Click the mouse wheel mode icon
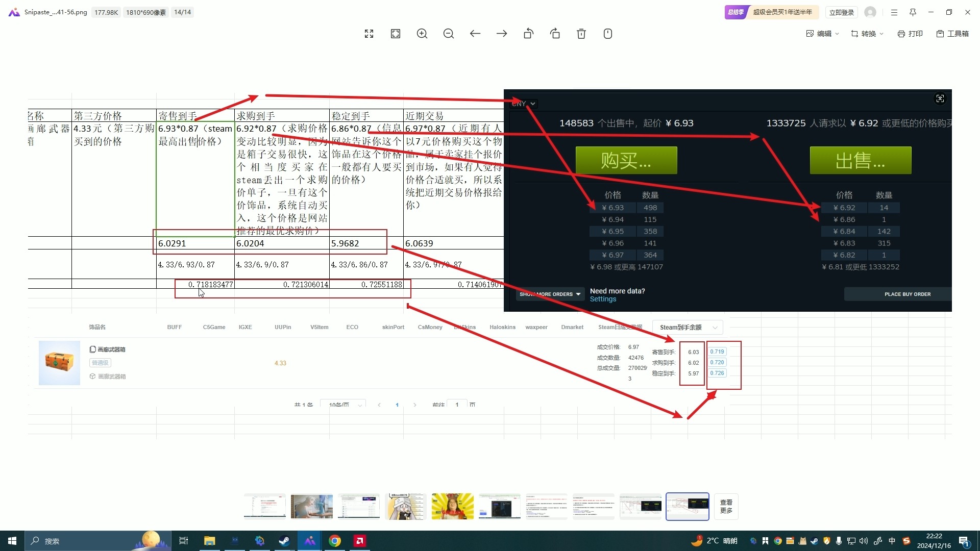 tap(608, 34)
